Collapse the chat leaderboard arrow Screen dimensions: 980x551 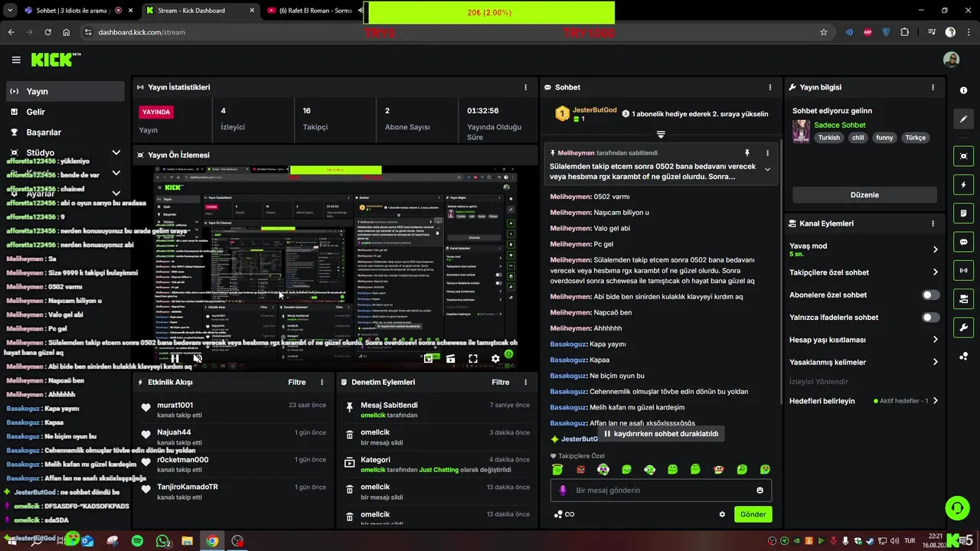[x=661, y=134]
